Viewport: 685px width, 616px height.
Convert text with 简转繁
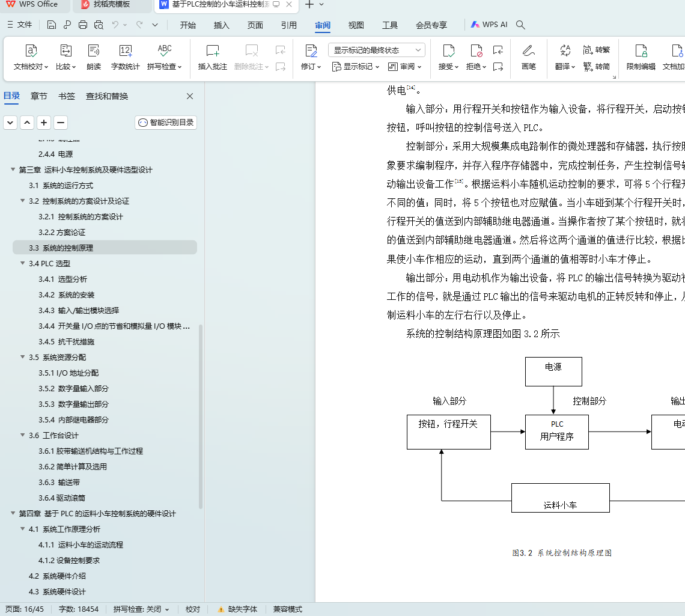596,50
